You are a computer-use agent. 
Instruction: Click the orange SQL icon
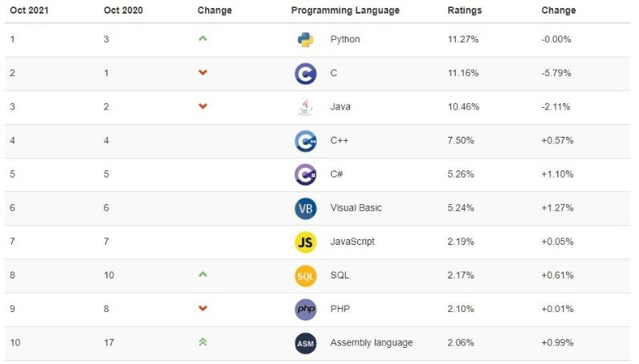click(305, 275)
